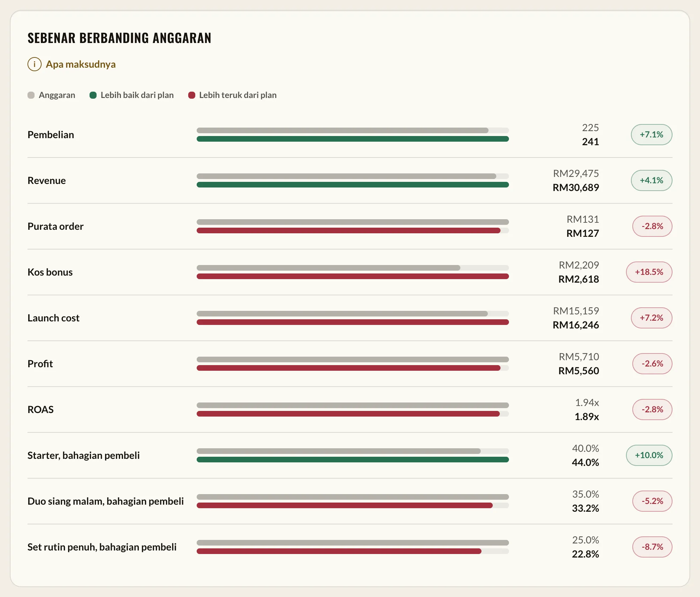
Task: Click the info icon beside Apa maksudnya
Action: coord(35,64)
